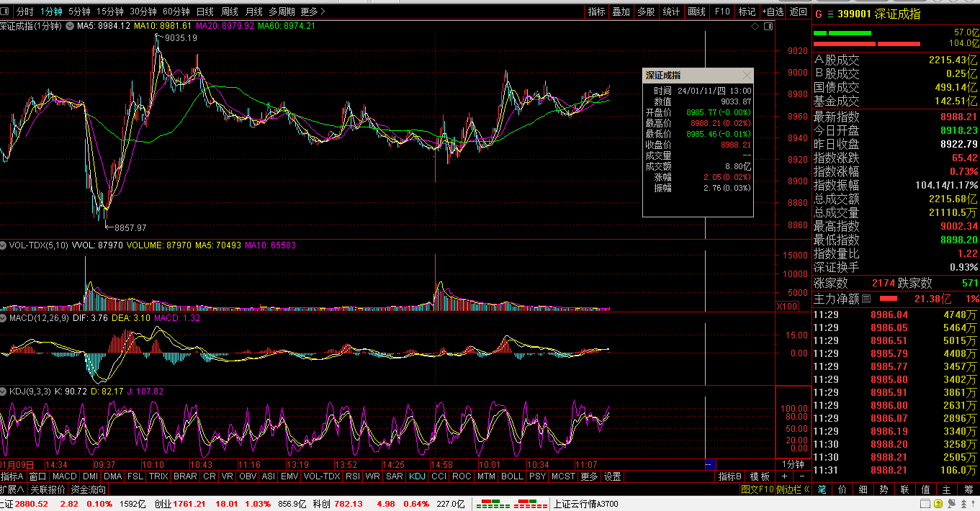Click the 指标A button

12,476
